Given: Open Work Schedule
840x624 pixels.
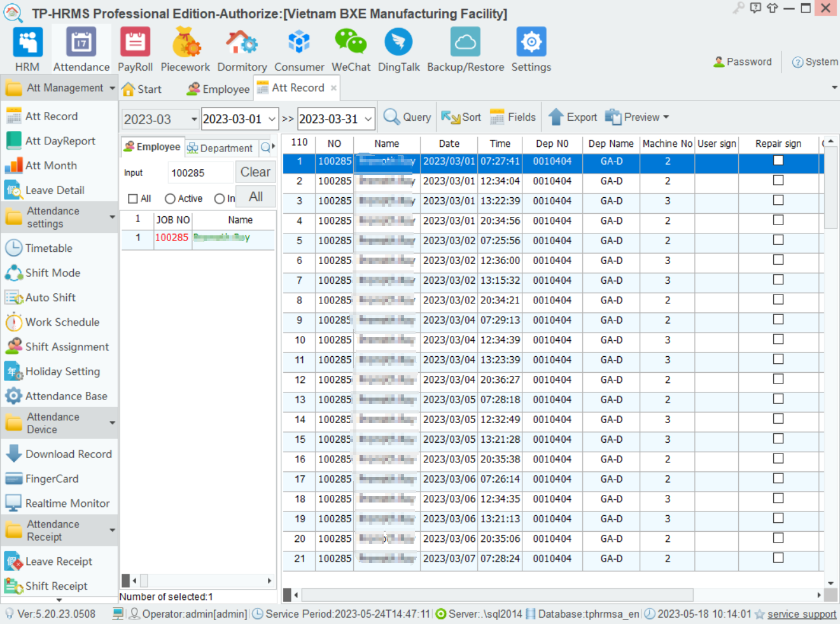Looking at the screenshot, I should 62,322.
